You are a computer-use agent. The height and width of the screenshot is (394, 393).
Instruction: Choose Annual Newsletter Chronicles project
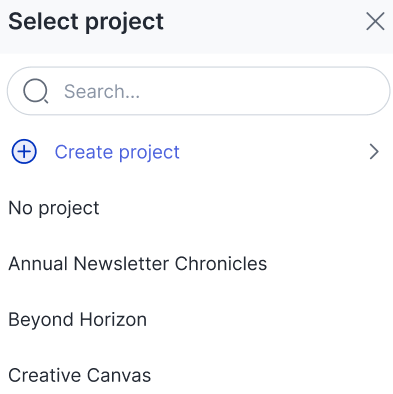tap(138, 264)
